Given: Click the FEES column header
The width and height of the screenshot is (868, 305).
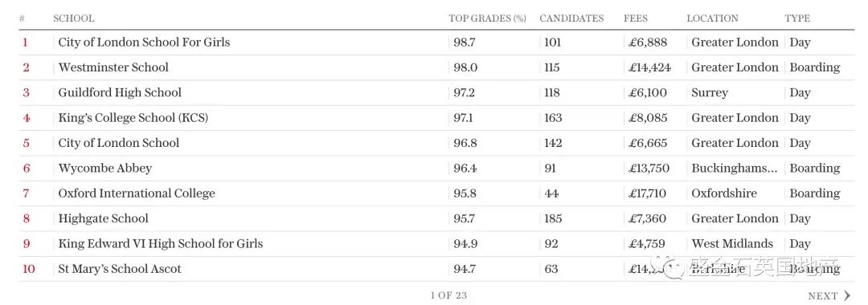Looking at the screenshot, I should tap(636, 18).
